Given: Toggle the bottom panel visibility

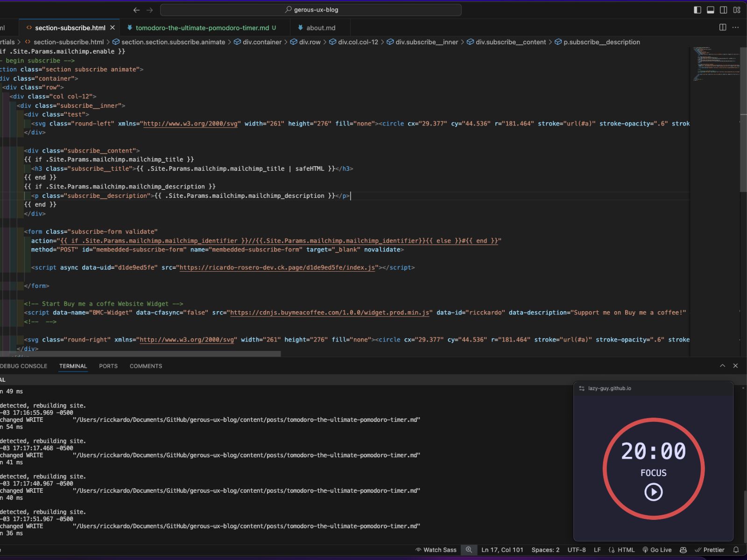Looking at the screenshot, I should coord(711,10).
